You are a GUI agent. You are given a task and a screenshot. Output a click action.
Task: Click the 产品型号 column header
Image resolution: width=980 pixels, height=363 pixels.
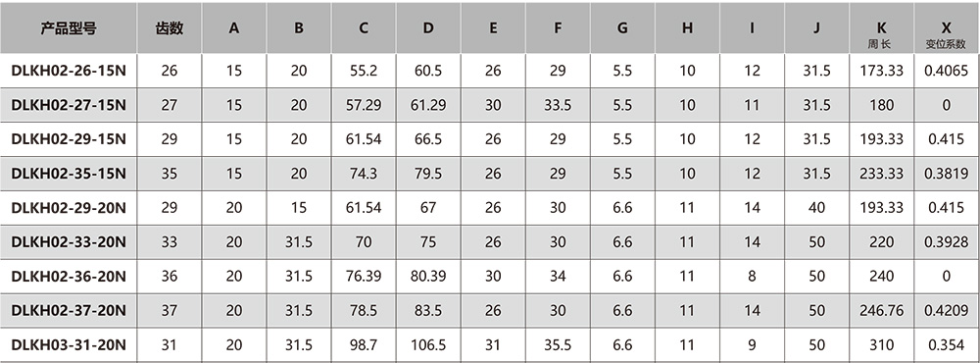click(x=69, y=28)
